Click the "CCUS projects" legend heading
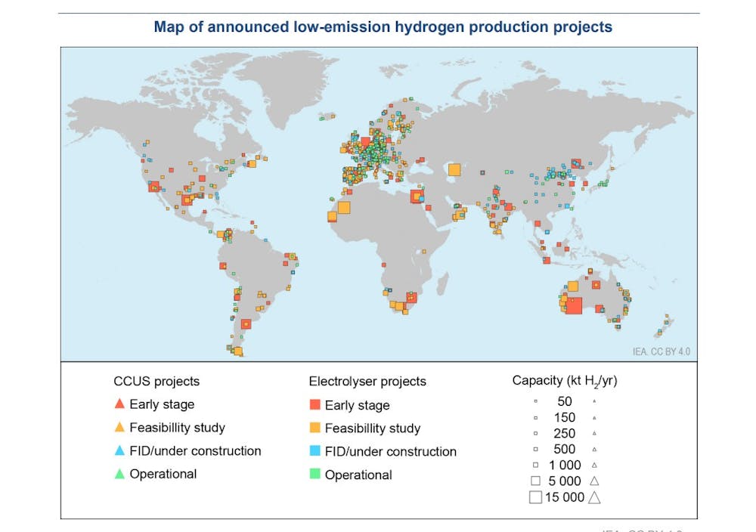Screen dimensions: 756x532 click(156, 381)
